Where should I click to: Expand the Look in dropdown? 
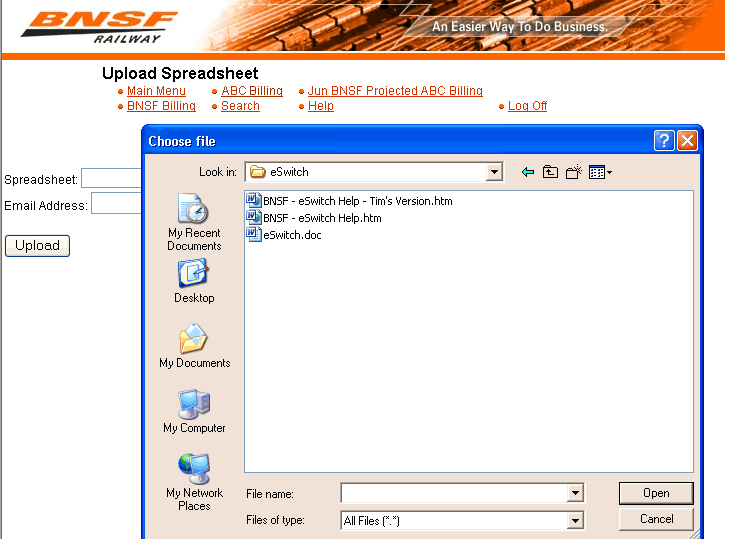click(x=494, y=172)
